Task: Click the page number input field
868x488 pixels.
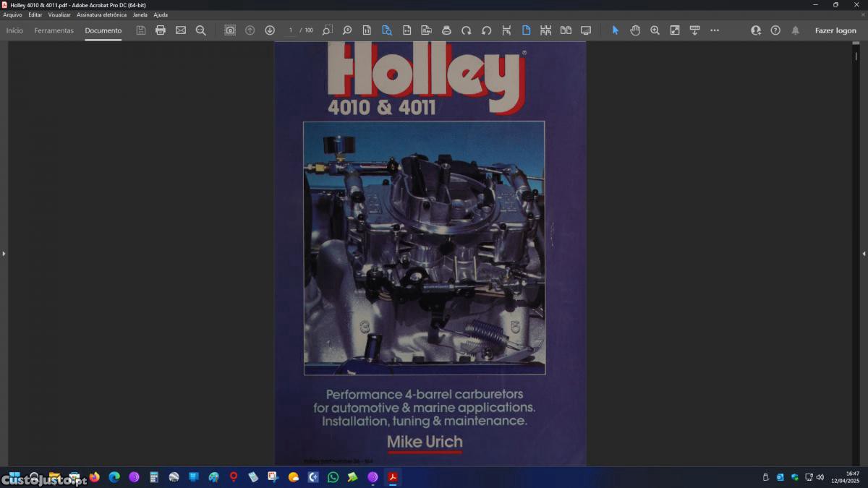Action: [x=291, y=30]
